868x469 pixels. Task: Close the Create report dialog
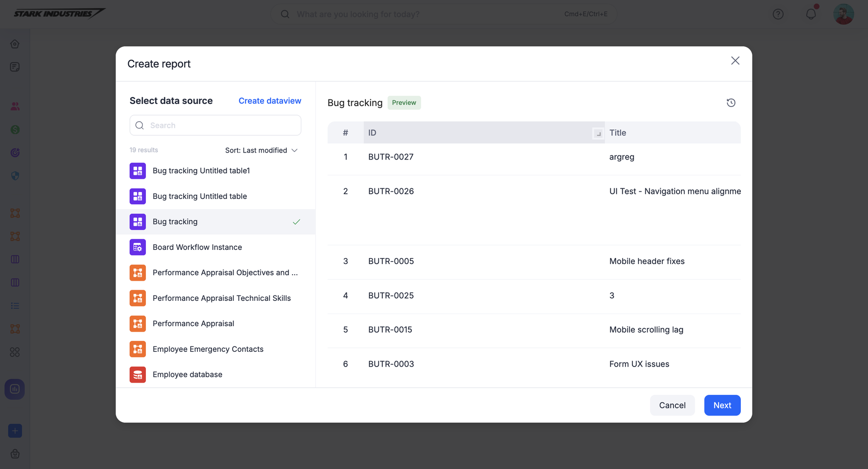click(x=735, y=61)
